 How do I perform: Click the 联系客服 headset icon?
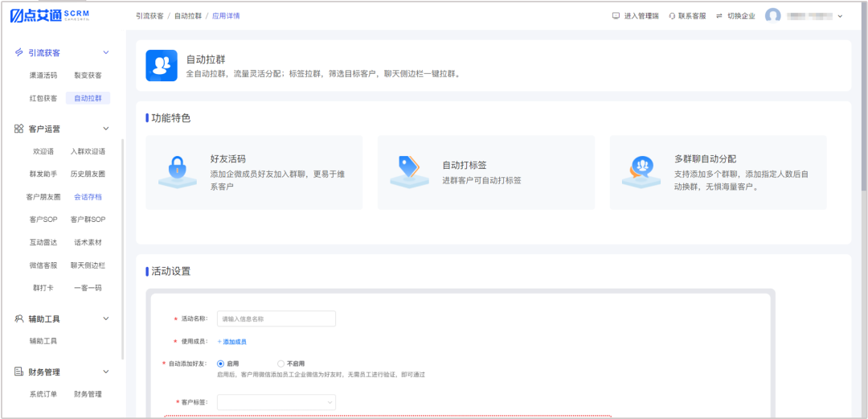coord(672,16)
